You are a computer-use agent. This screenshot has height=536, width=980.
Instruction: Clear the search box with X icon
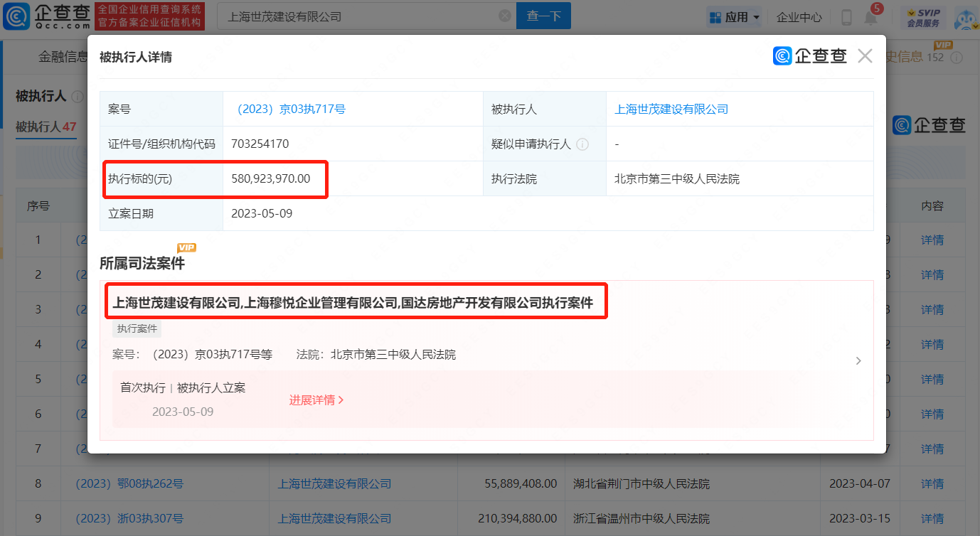pos(504,16)
